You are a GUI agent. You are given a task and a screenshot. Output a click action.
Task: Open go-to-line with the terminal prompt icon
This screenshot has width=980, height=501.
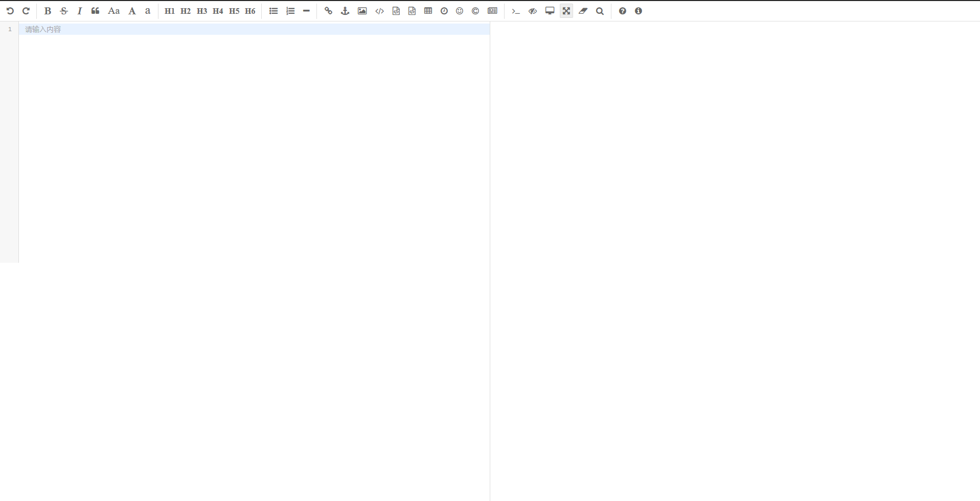click(x=516, y=11)
